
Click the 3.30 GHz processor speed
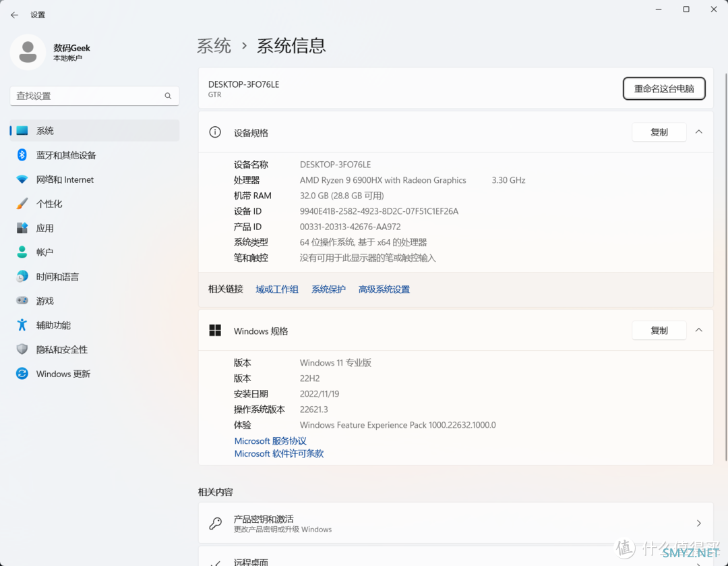tap(508, 180)
